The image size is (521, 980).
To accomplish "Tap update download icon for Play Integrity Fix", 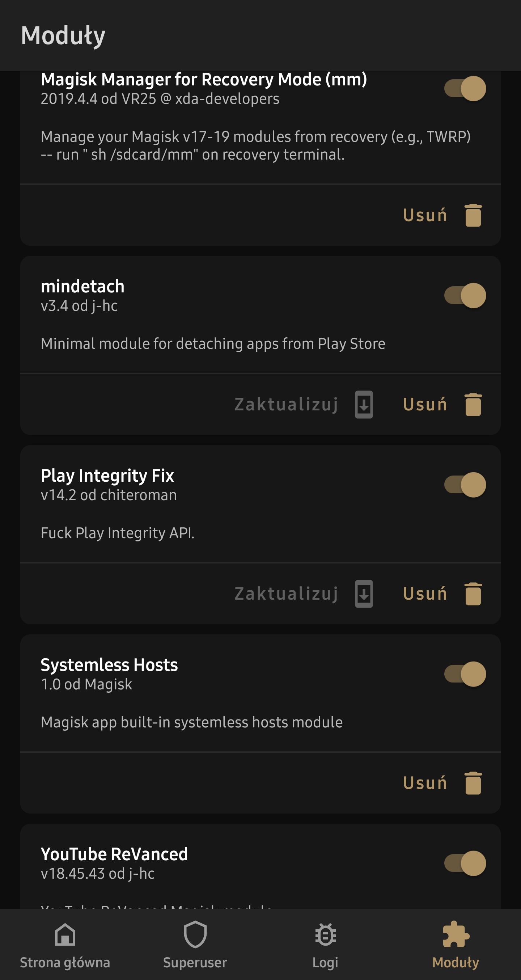I will pos(364,594).
